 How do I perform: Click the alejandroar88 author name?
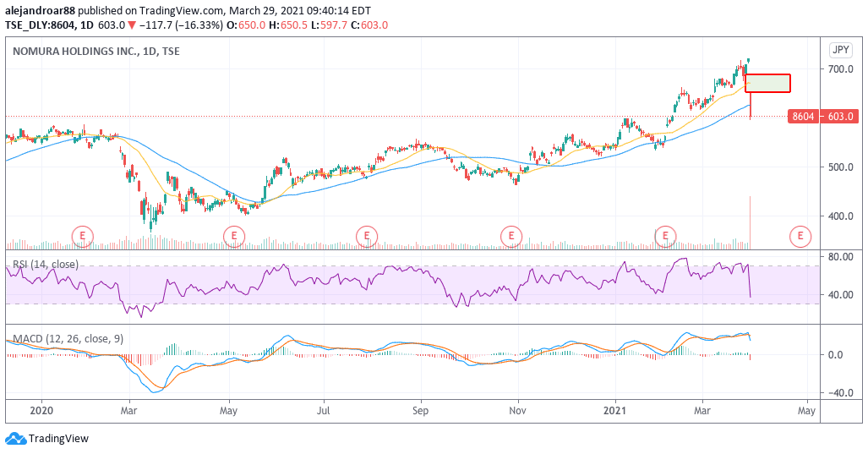[40, 10]
